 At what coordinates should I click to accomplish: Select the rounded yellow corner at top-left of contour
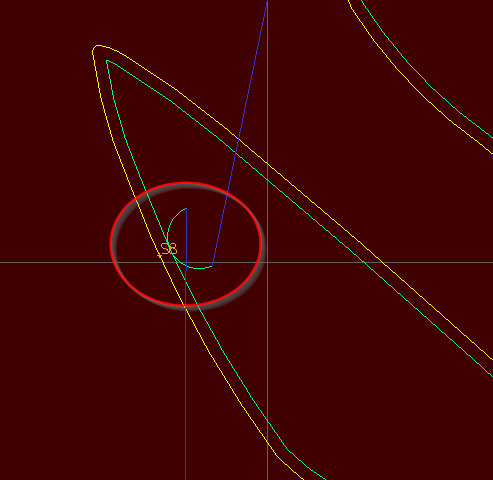tap(97, 48)
